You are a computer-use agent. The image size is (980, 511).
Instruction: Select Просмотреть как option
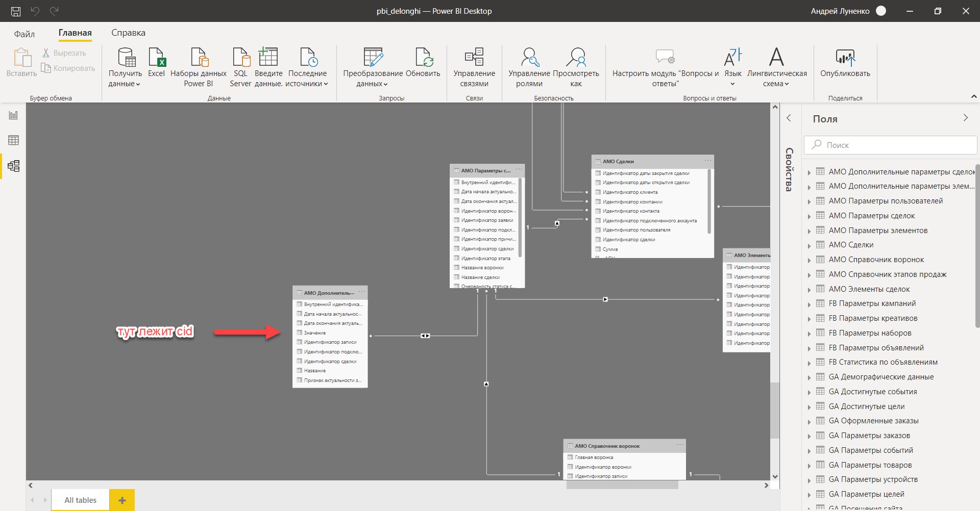coord(576,67)
